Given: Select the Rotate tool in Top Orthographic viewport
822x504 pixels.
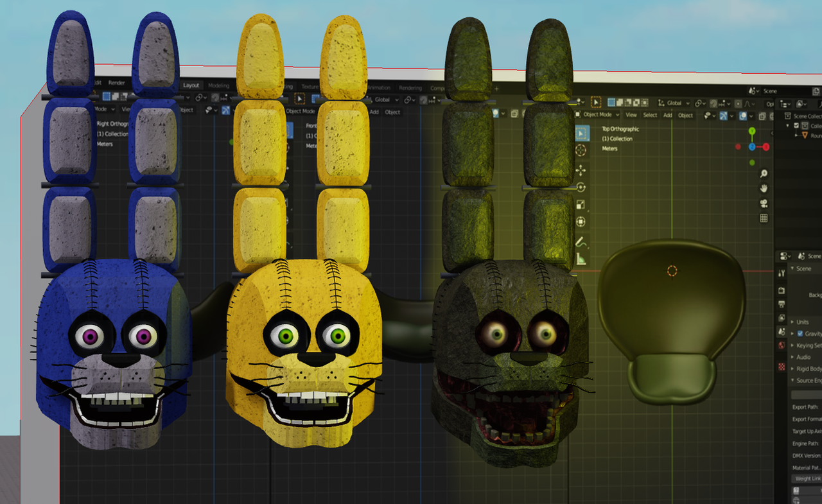Looking at the screenshot, I should coord(581,187).
